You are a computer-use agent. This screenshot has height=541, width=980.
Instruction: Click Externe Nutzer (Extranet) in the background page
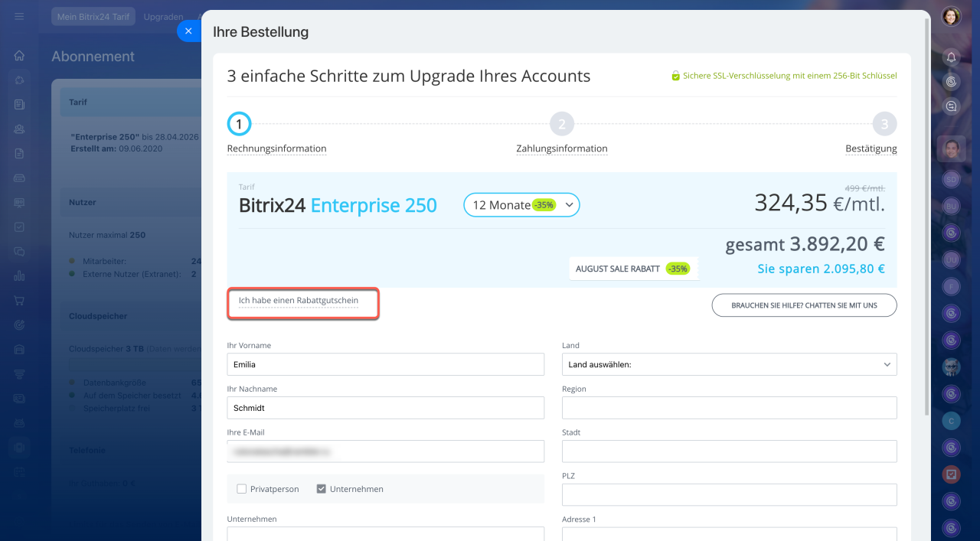point(132,274)
